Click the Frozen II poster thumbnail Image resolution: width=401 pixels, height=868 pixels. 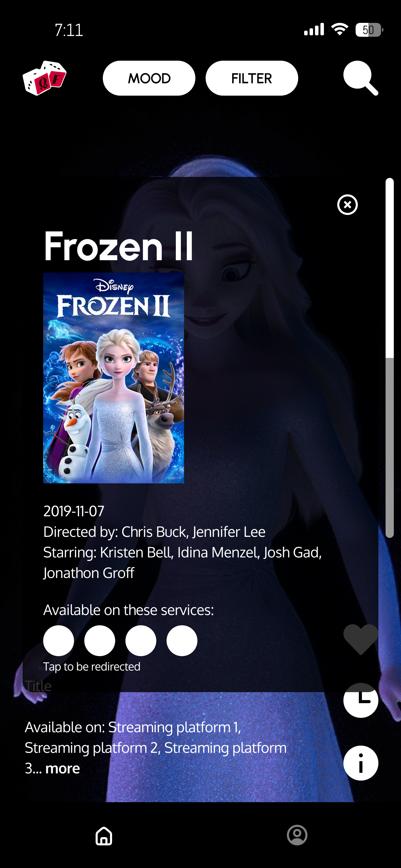tap(114, 378)
